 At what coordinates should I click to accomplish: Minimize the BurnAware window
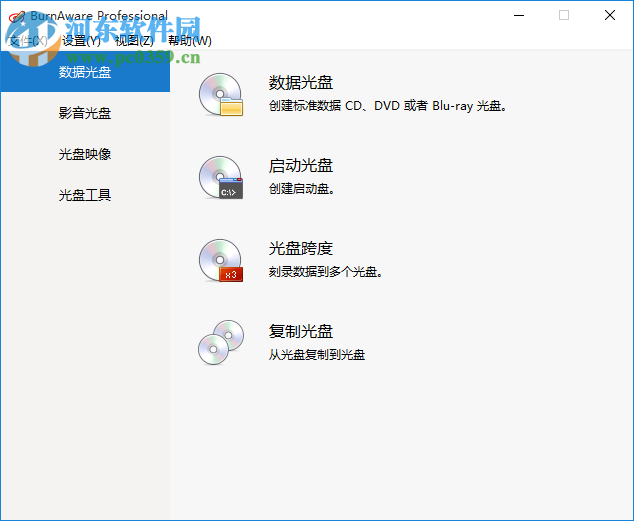[x=519, y=15]
